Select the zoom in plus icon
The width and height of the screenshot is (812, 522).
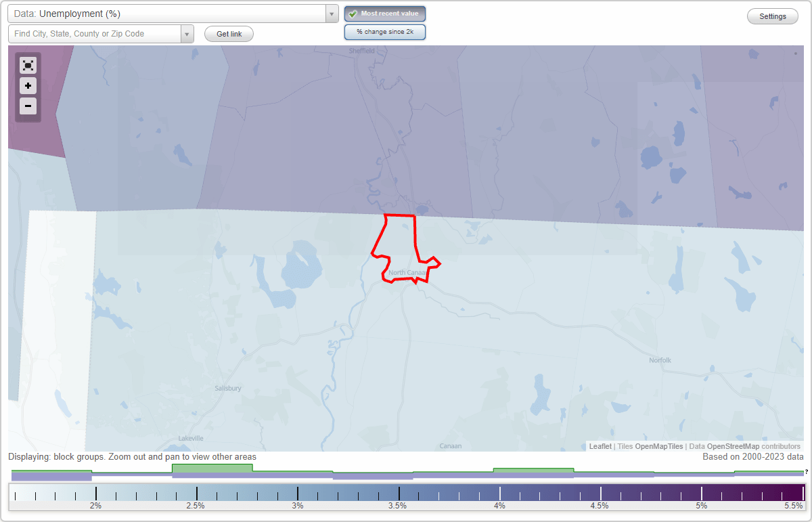pyautogui.click(x=28, y=86)
